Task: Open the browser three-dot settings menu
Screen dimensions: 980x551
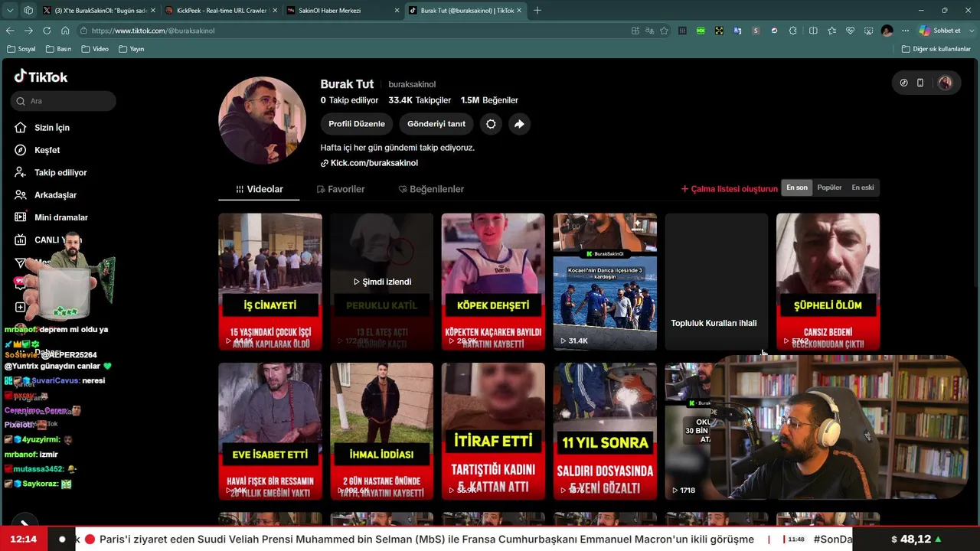Action: pyautogui.click(x=905, y=31)
